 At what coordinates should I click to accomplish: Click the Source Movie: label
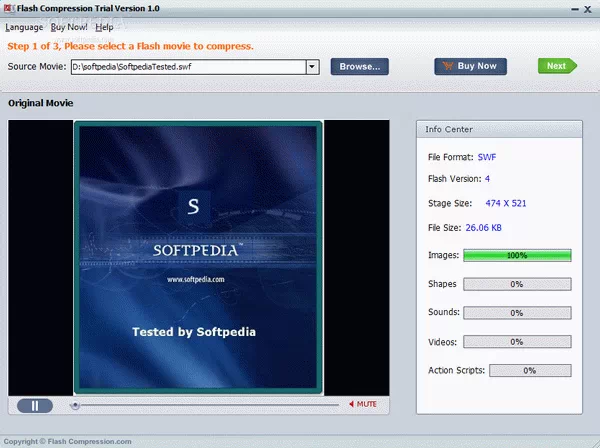(37, 67)
